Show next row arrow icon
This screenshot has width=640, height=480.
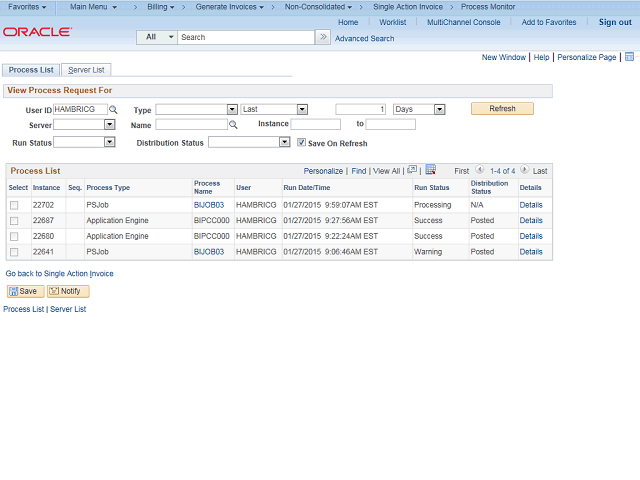pyautogui.click(x=524, y=169)
